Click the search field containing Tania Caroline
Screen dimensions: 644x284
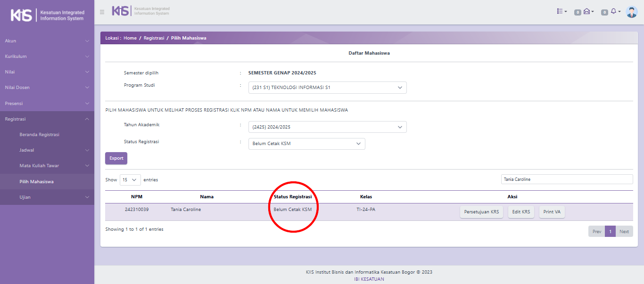click(567, 179)
